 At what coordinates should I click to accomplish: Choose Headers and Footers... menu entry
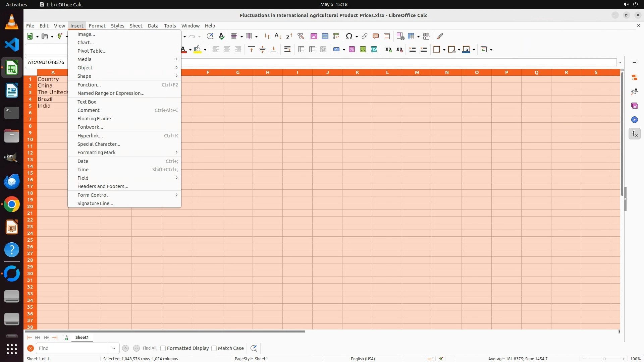[x=103, y=186]
